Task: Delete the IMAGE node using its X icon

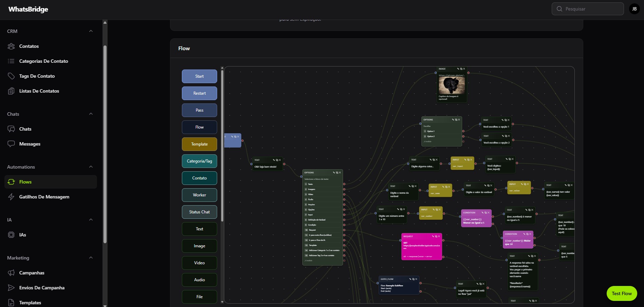Action: click(x=464, y=69)
